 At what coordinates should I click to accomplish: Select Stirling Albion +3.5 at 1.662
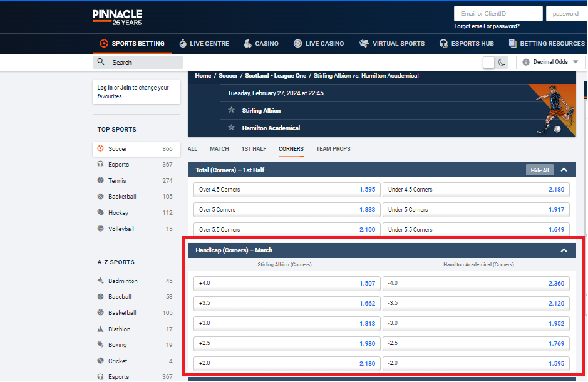[x=287, y=303]
